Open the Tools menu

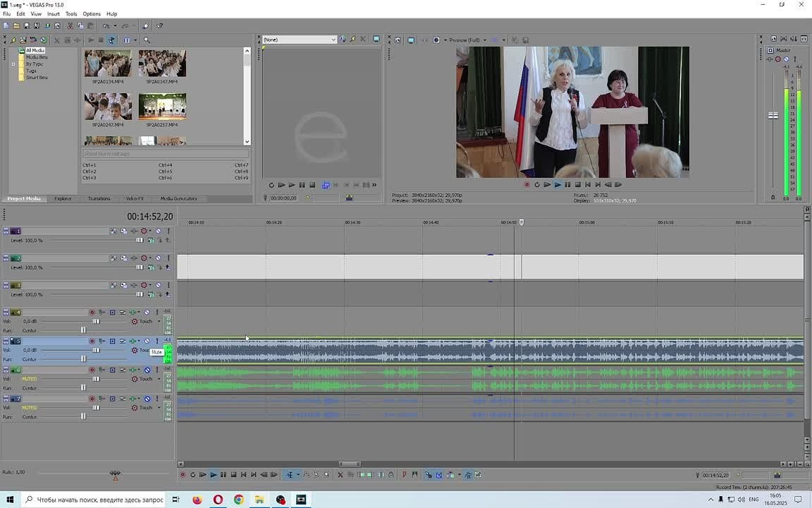[71, 13]
